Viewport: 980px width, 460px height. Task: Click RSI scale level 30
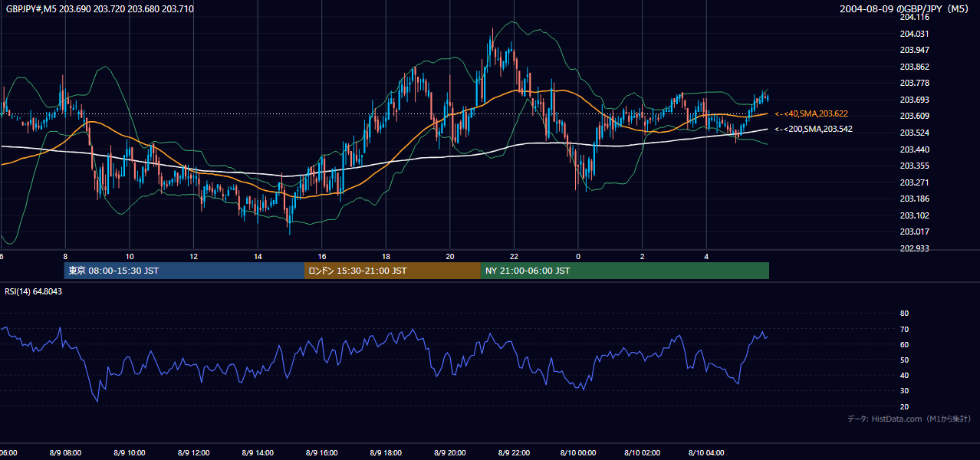[904, 391]
